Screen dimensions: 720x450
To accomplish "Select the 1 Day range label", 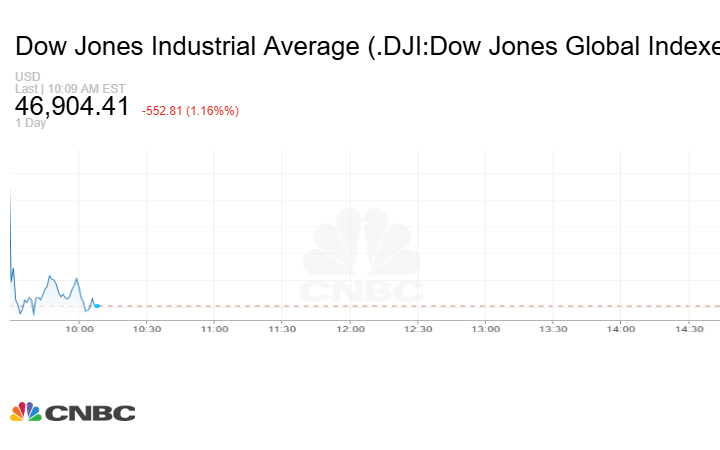I will 32,123.
